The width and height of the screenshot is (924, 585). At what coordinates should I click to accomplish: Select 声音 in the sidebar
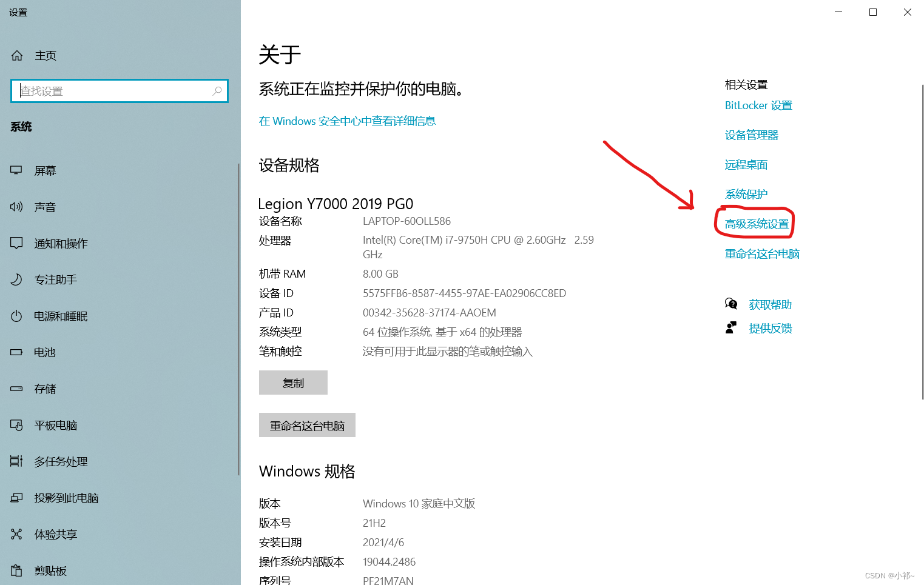pyautogui.click(x=45, y=207)
